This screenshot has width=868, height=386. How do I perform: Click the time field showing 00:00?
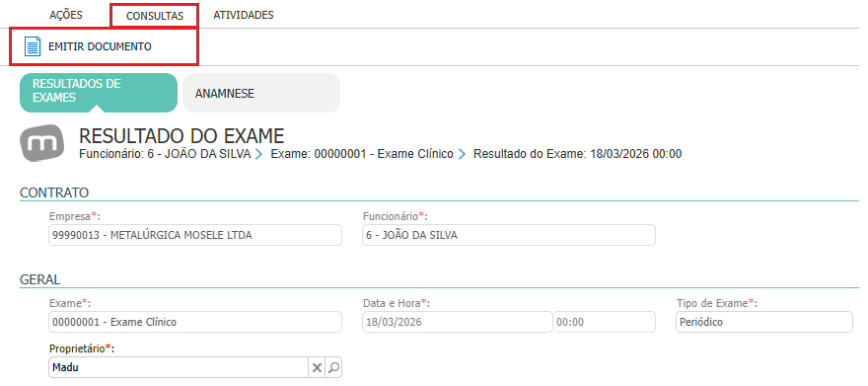click(x=605, y=322)
